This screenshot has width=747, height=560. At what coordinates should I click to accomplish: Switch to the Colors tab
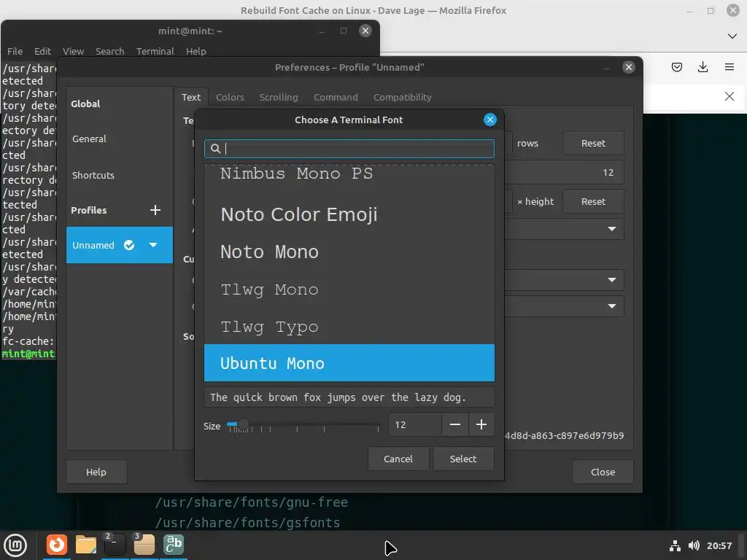(230, 97)
